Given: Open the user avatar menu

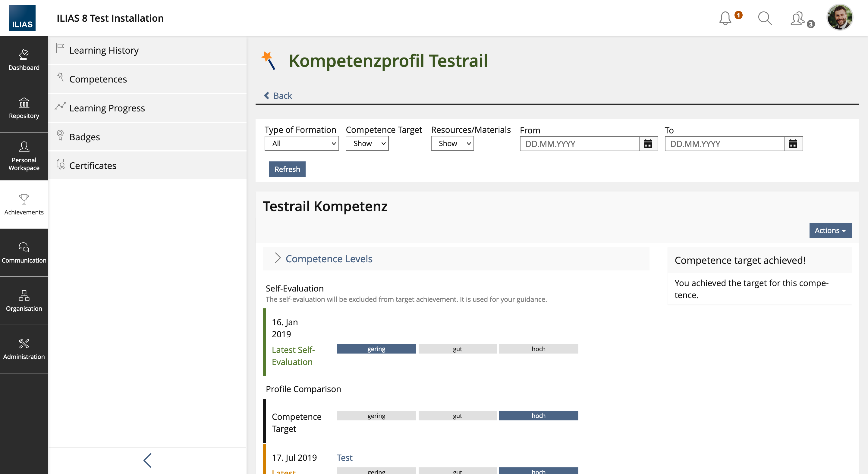Looking at the screenshot, I should (839, 17).
